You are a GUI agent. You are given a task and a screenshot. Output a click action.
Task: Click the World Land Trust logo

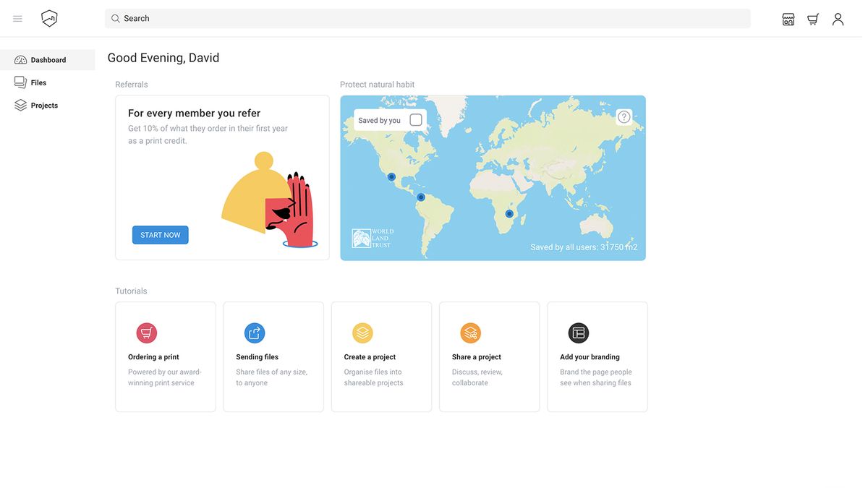(371, 236)
